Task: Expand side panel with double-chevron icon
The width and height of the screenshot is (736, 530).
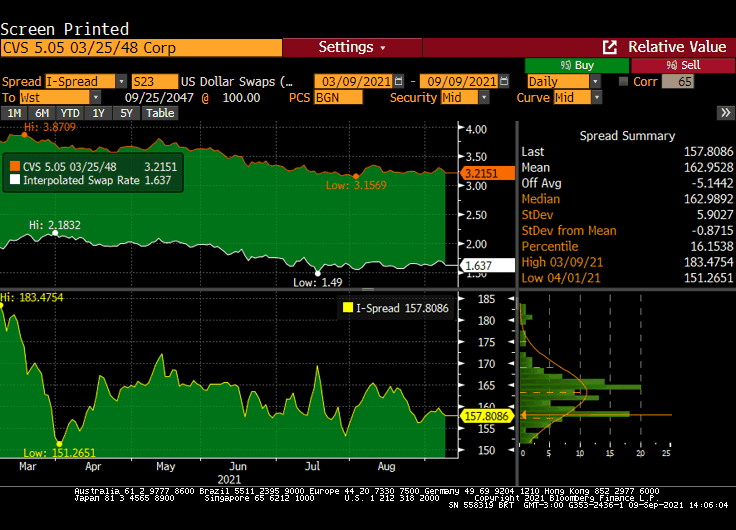Action: coord(726,113)
